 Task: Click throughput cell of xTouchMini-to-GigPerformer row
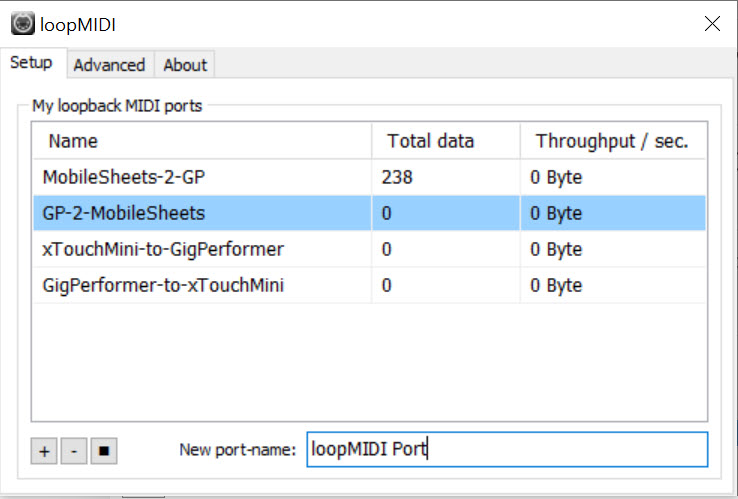click(x=613, y=249)
